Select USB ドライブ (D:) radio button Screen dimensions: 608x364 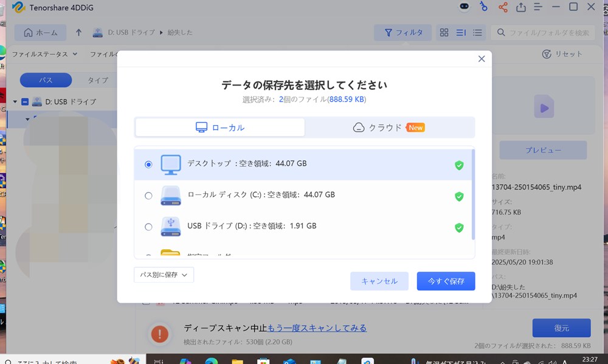148,227
